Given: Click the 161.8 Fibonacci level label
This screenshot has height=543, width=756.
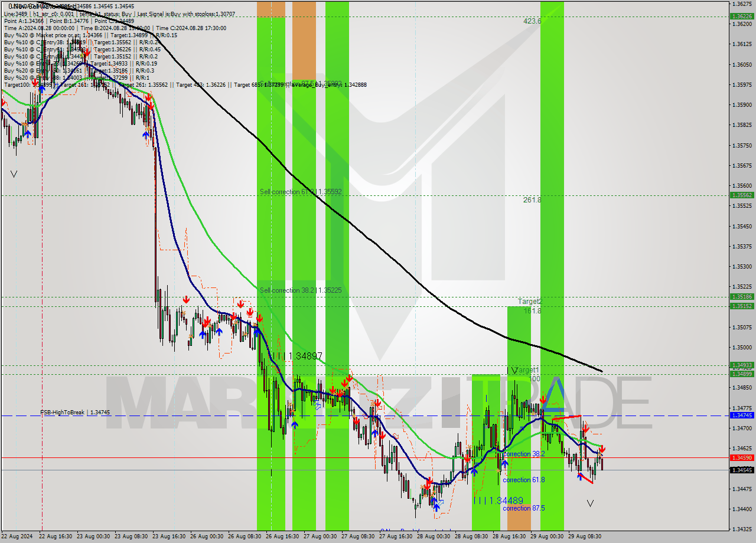Looking at the screenshot, I should click(532, 310).
